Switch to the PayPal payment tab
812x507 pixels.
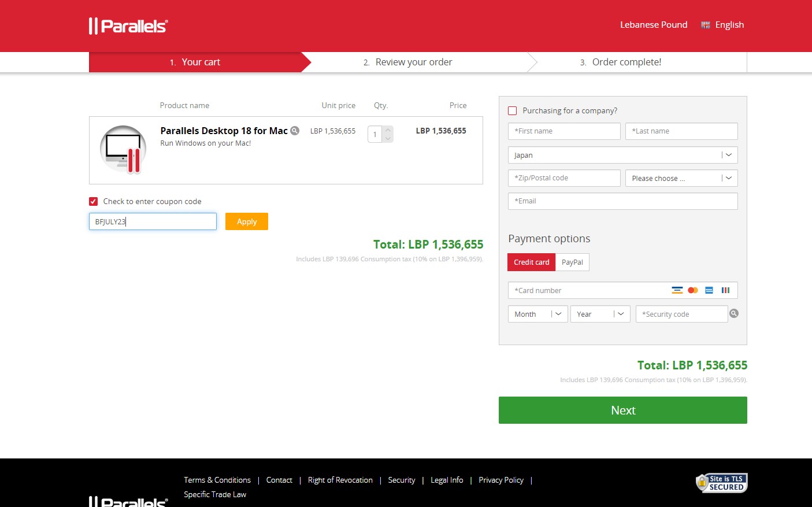[572, 262]
